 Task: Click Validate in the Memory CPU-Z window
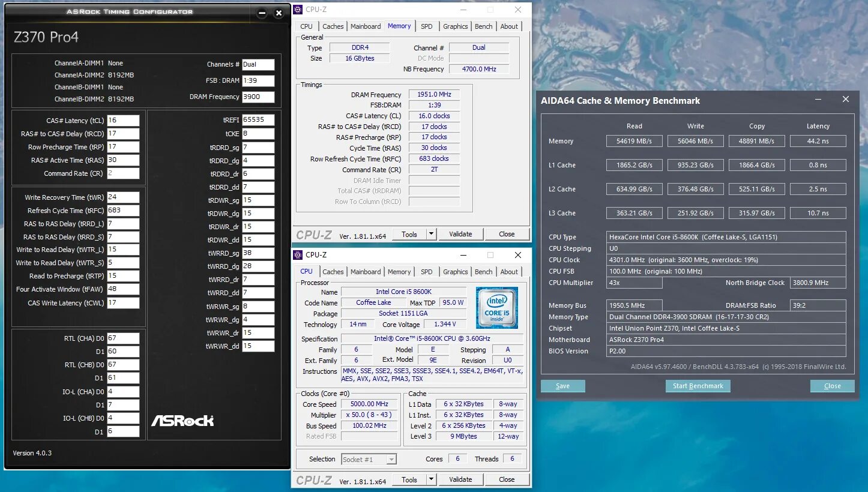pyautogui.click(x=460, y=234)
